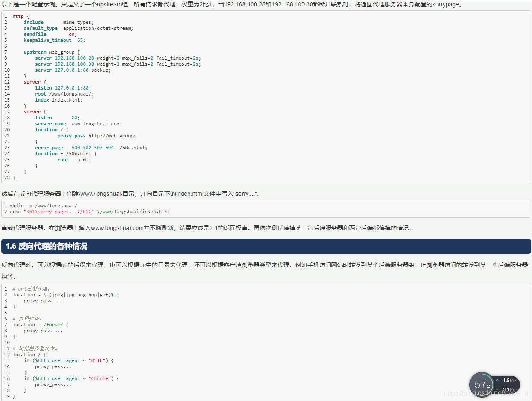
Task: Click the "# uri后缀代理。" comment
Action: pyautogui.click(x=32, y=289)
